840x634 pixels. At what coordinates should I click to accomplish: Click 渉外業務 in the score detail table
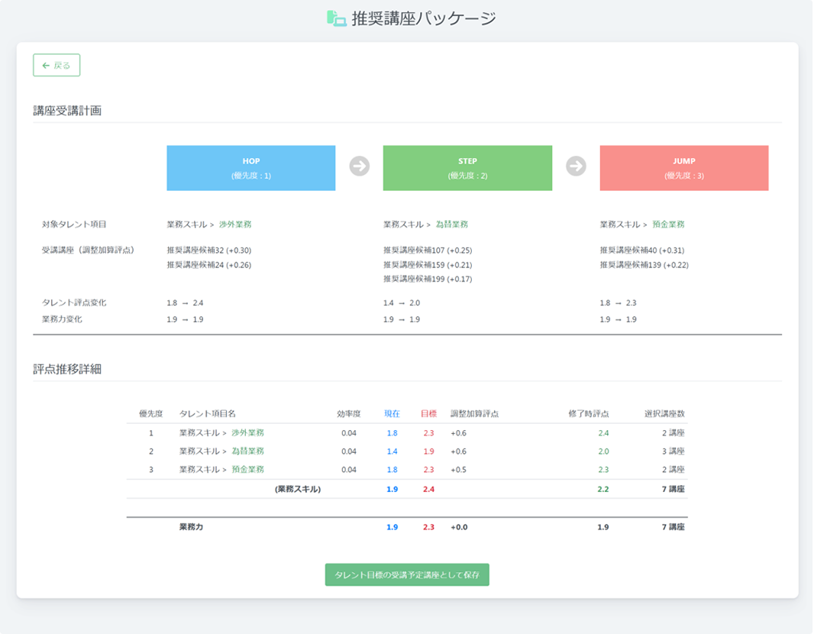(247, 433)
